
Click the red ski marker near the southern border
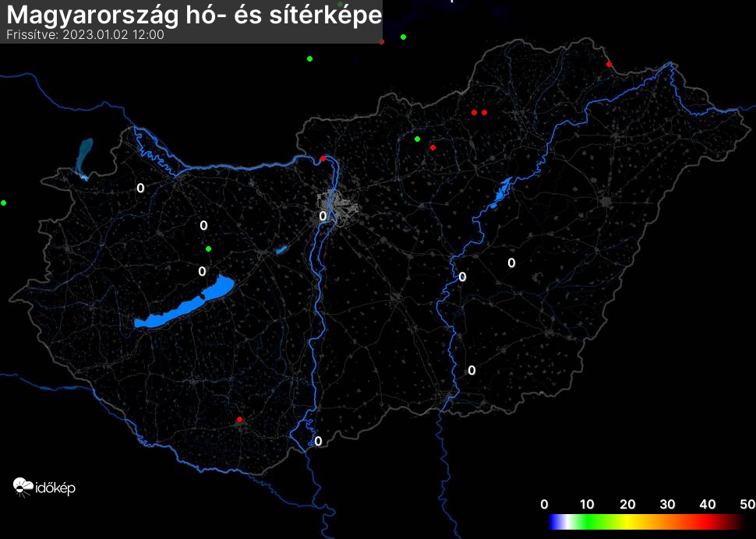click(239, 420)
